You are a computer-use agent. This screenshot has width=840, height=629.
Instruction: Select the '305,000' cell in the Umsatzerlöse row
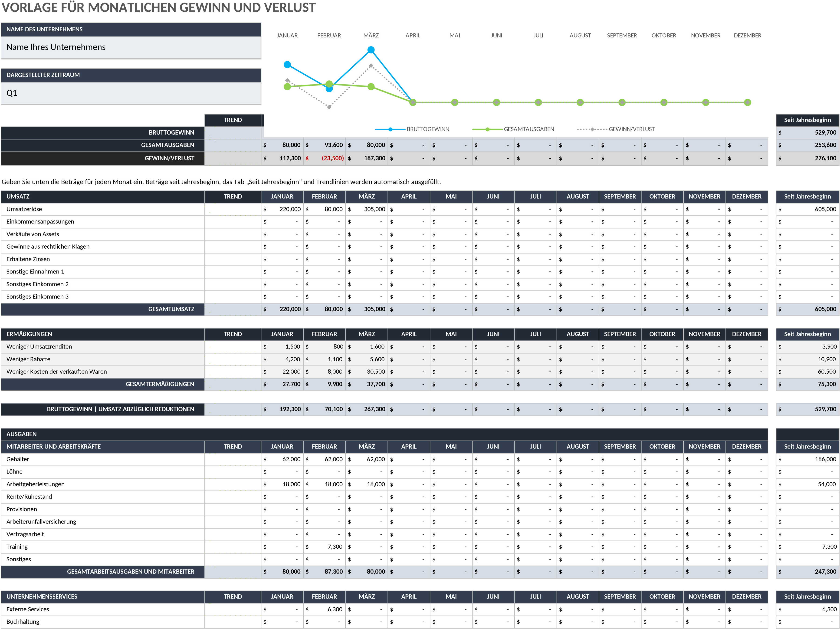[367, 209]
